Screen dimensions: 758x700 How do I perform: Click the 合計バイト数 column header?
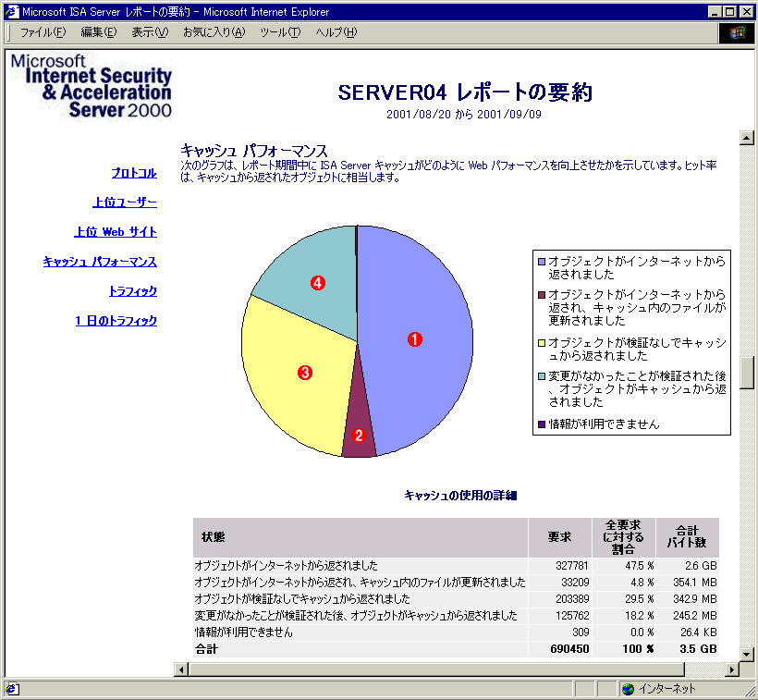687,537
